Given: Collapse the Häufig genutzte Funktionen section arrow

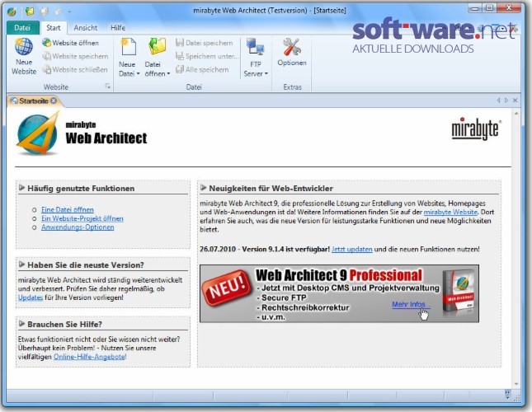Looking at the screenshot, I should (22, 188).
